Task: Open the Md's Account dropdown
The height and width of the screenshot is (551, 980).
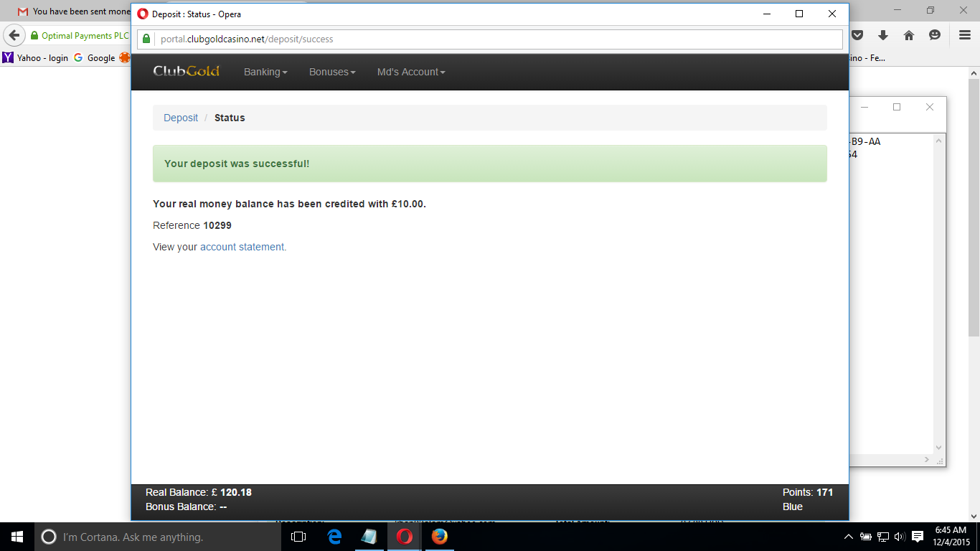Action: click(411, 72)
